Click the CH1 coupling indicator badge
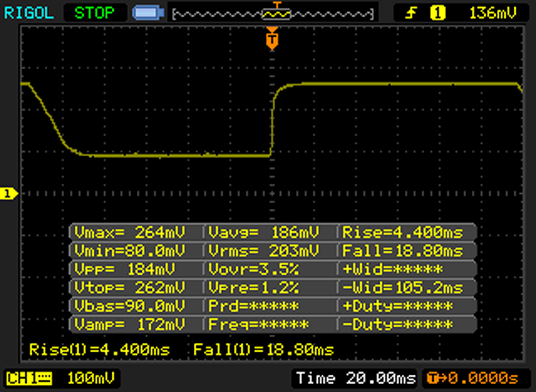The image size is (536, 392). [28, 379]
